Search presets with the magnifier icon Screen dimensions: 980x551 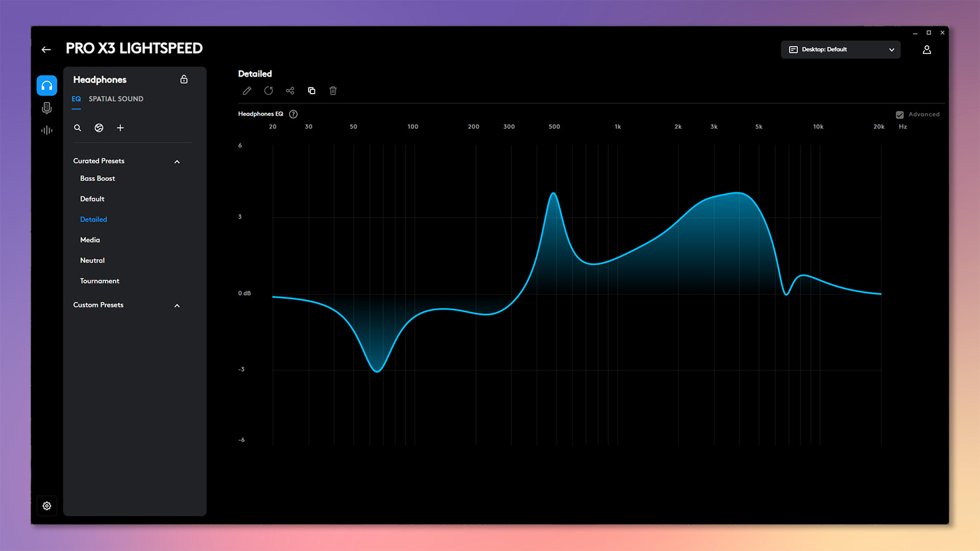click(78, 128)
